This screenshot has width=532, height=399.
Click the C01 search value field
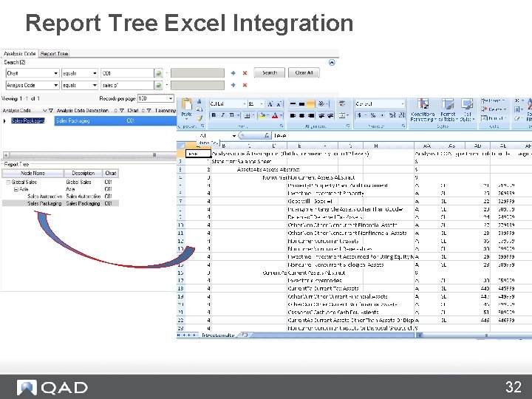point(127,73)
